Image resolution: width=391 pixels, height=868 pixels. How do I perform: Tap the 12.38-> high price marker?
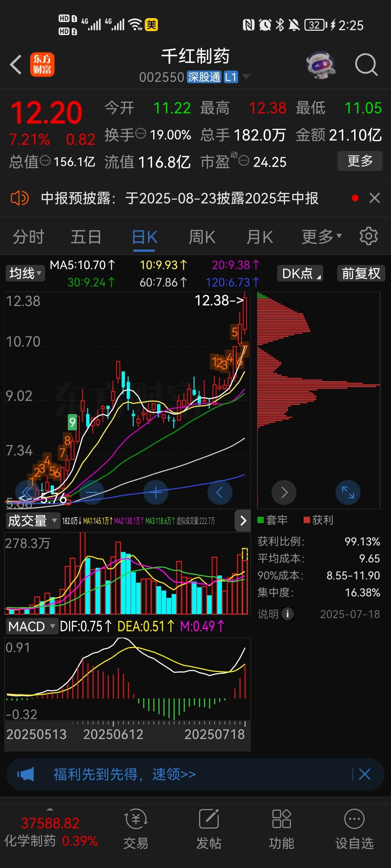click(x=219, y=300)
